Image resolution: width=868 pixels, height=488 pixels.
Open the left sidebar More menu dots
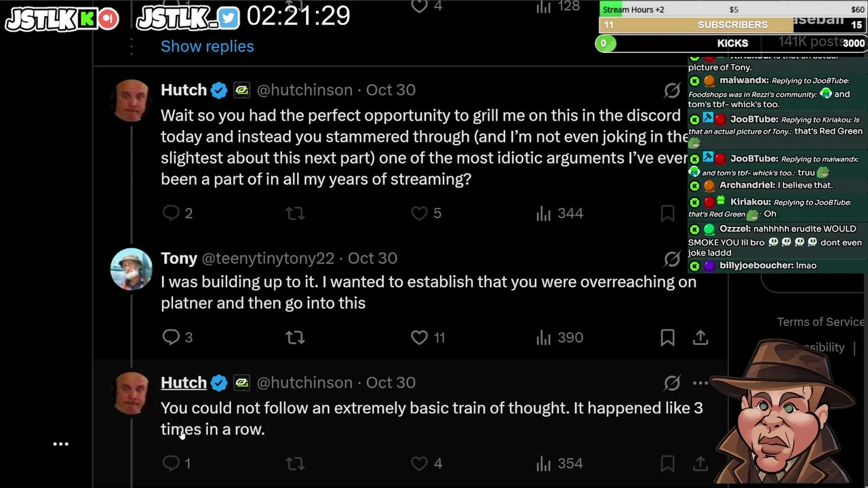61,445
